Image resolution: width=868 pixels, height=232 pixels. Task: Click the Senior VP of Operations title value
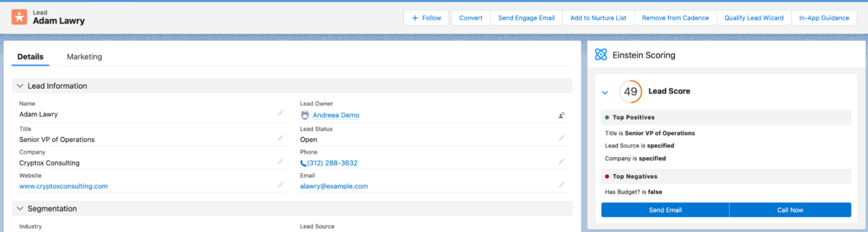pos(57,139)
